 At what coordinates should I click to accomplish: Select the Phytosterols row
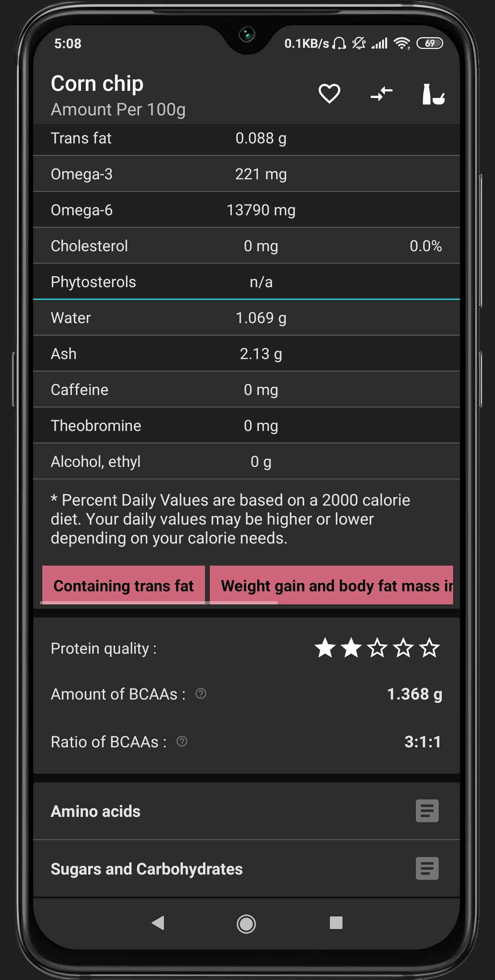click(247, 282)
